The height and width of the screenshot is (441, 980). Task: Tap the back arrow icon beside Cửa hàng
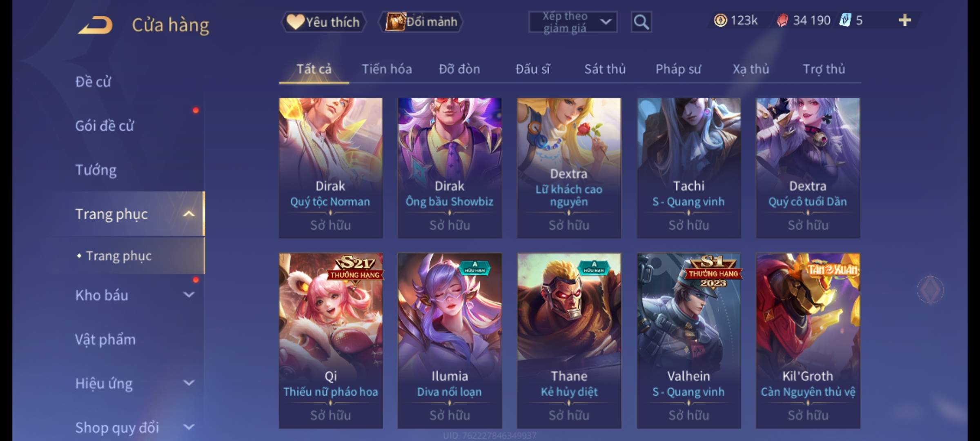tap(96, 25)
